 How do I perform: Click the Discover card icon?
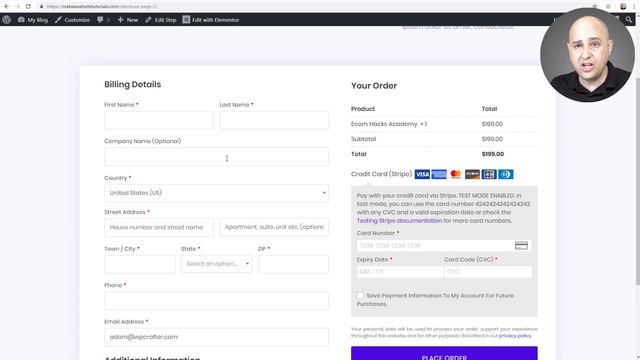point(472,174)
